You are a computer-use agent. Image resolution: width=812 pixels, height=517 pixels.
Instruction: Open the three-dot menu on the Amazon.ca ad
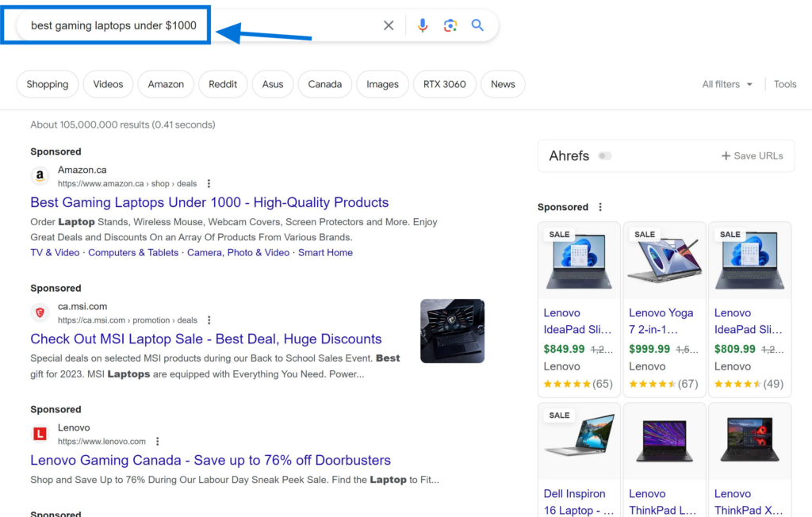pos(208,183)
